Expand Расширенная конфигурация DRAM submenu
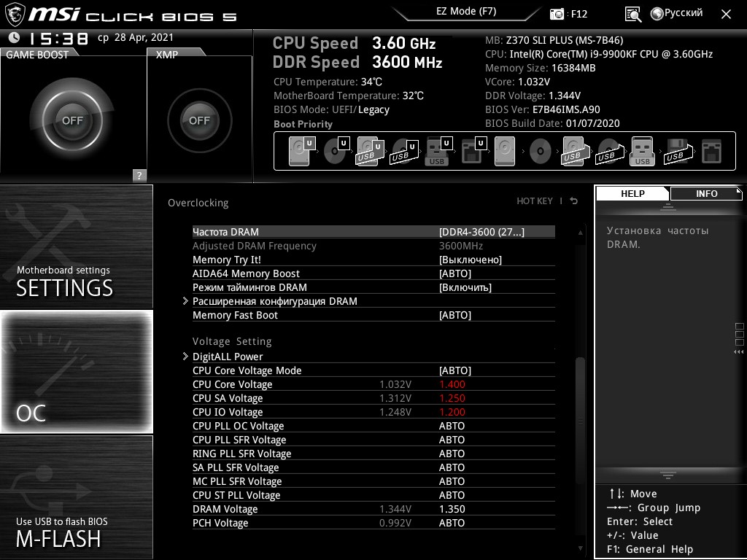747x560 pixels. pyautogui.click(x=274, y=301)
